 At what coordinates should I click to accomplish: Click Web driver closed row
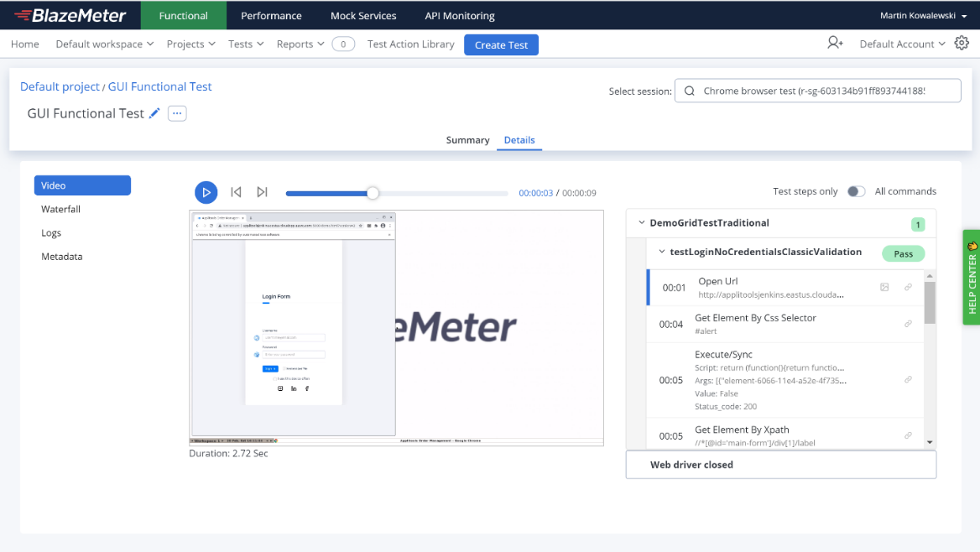[x=780, y=465]
